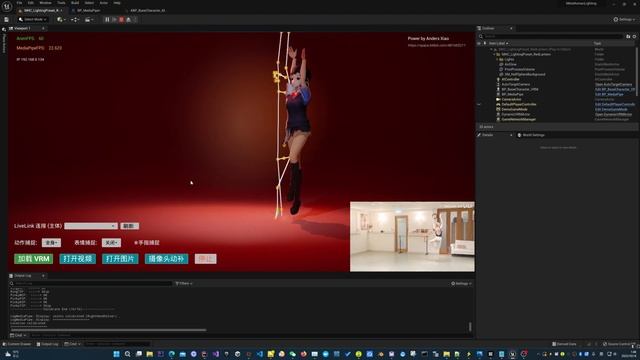The width and height of the screenshot is (640, 360).
Task: Open Content Drawer in status bar
Action: pos(17,344)
